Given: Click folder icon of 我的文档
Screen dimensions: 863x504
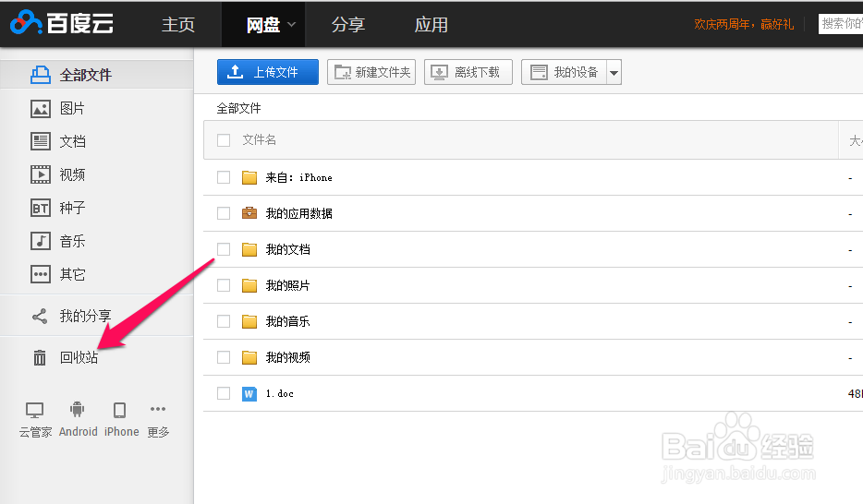Looking at the screenshot, I should click(x=249, y=249).
